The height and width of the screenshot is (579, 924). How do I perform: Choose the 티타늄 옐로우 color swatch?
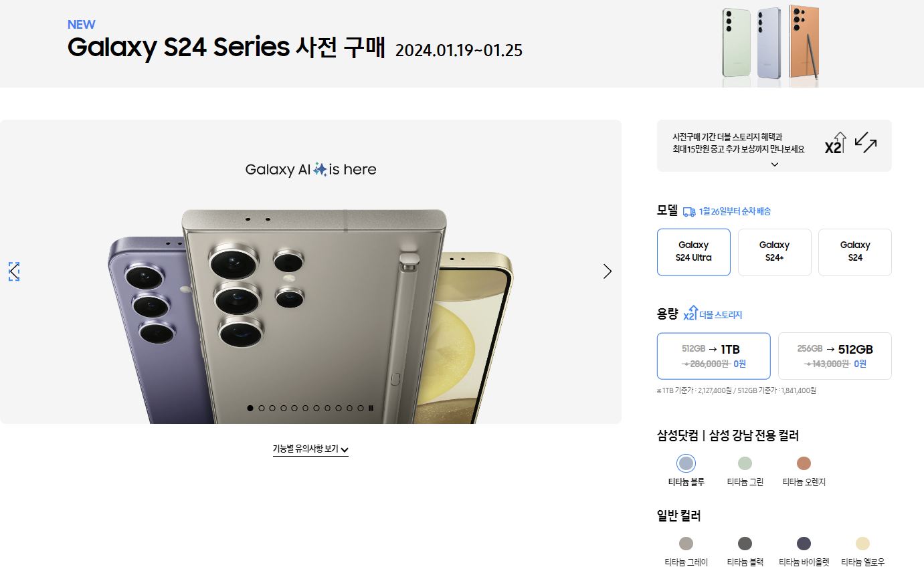pos(862,544)
